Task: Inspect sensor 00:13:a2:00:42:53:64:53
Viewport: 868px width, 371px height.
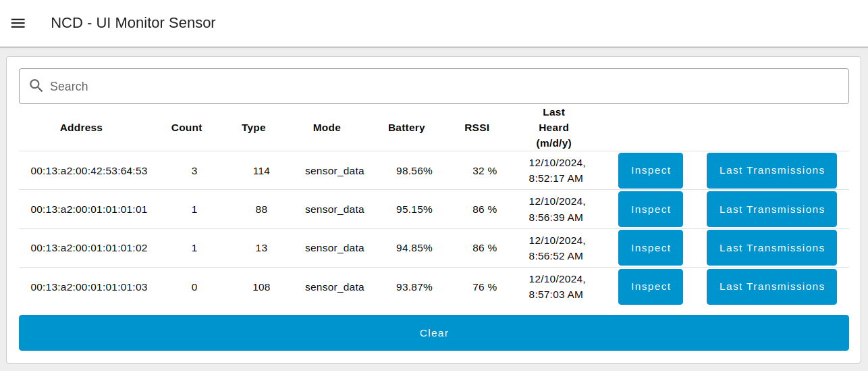Action: pos(651,170)
